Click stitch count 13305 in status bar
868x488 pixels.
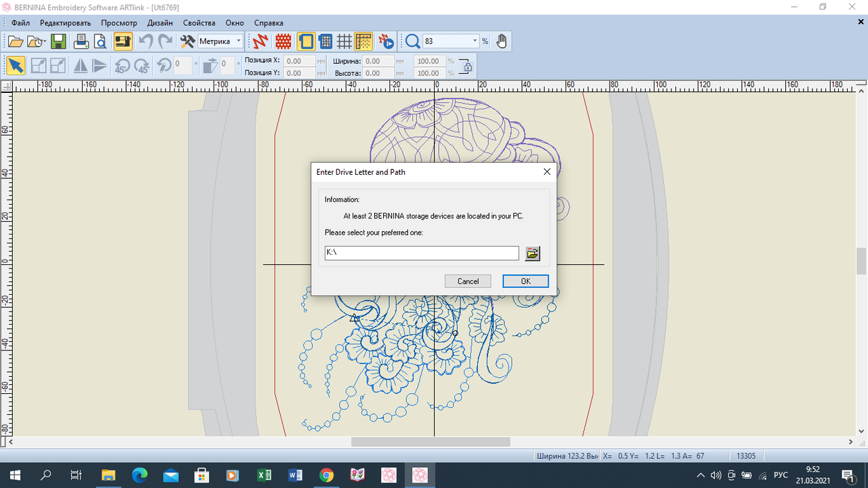coord(746,456)
